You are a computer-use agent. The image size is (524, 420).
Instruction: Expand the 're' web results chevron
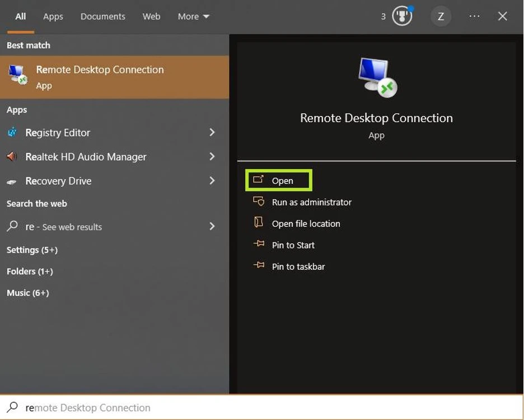pyautogui.click(x=212, y=226)
